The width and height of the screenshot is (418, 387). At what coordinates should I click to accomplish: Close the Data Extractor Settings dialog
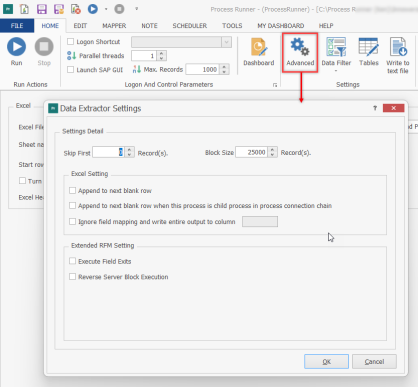(x=393, y=108)
